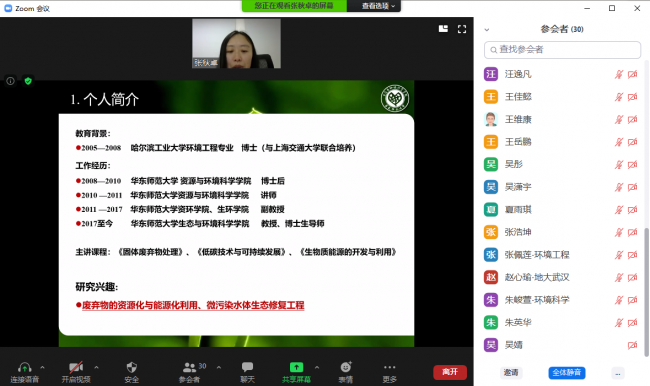Click the connect audio headphone icon
650x386 pixels.
tap(24, 367)
